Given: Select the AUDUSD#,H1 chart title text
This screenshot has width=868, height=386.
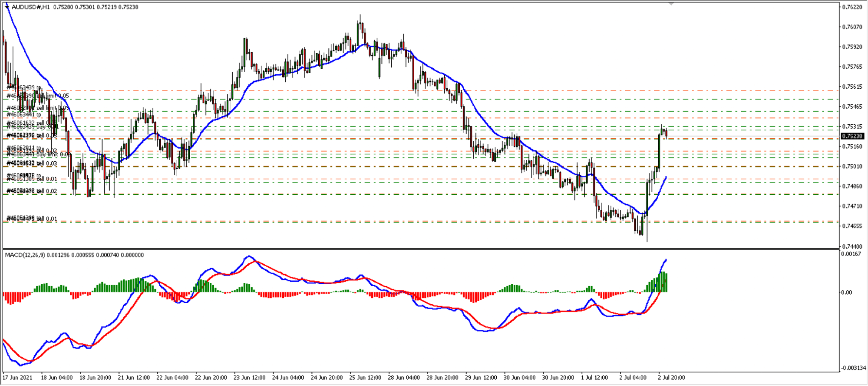Looking at the screenshot, I should [x=31, y=7].
